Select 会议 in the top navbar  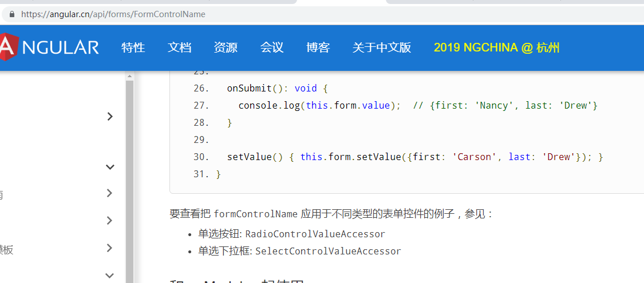point(272,47)
